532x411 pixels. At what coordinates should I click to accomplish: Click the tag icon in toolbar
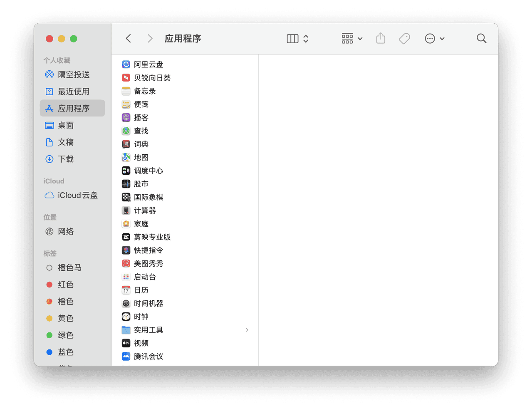point(404,39)
